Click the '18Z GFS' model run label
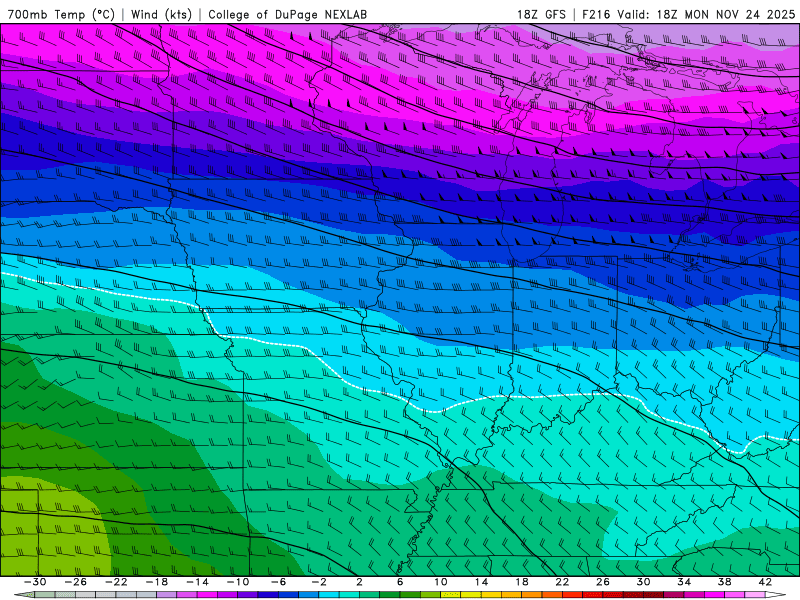 541,14
